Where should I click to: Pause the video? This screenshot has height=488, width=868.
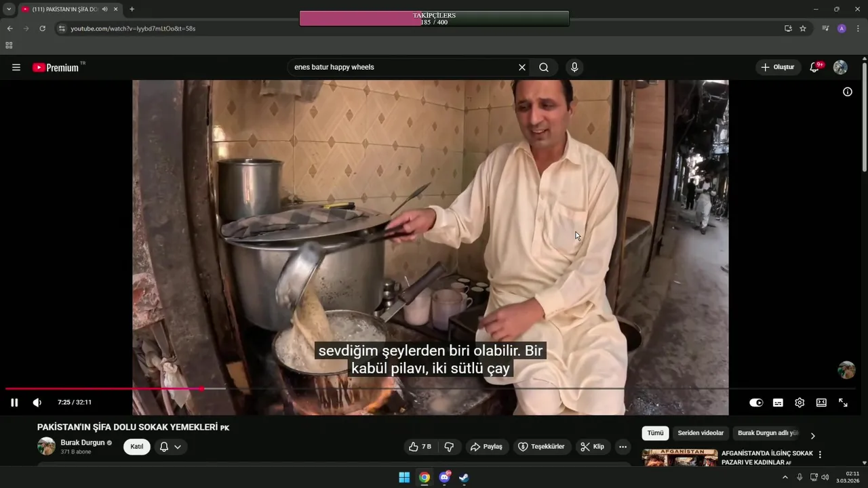pyautogui.click(x=14, y=403)
